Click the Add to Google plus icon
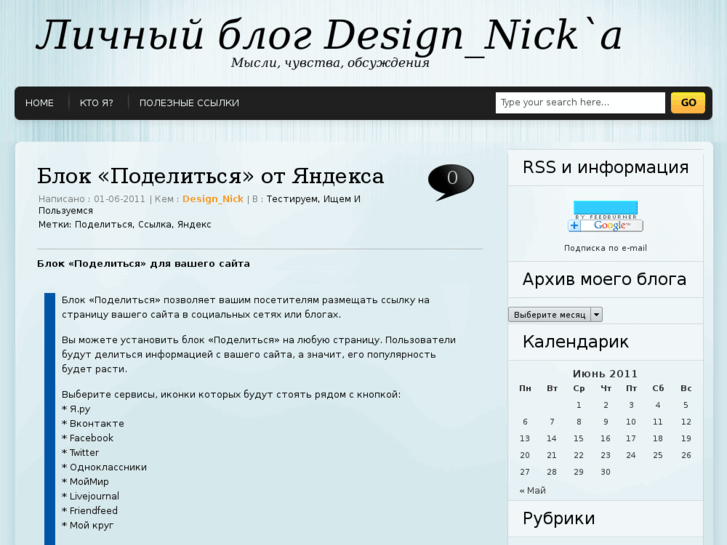This screenshot has width=727, height=545. [x=574, y=226]
